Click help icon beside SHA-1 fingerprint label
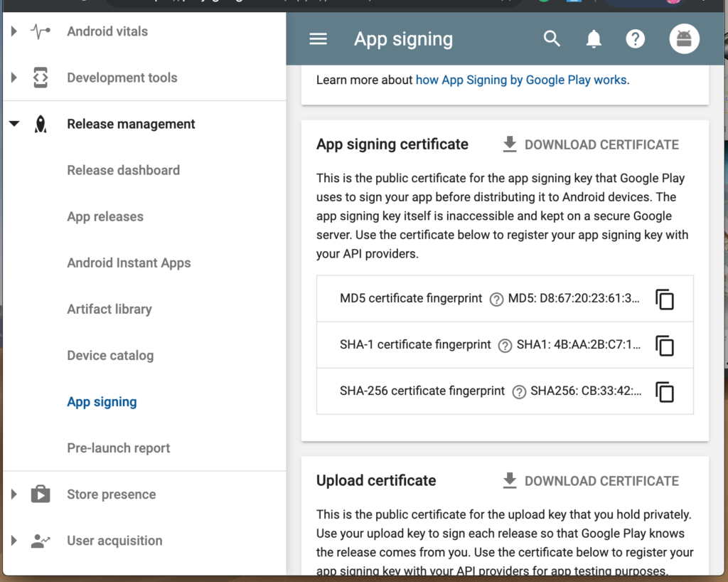Viewport: 728px width, 582px height. (505, 346)
